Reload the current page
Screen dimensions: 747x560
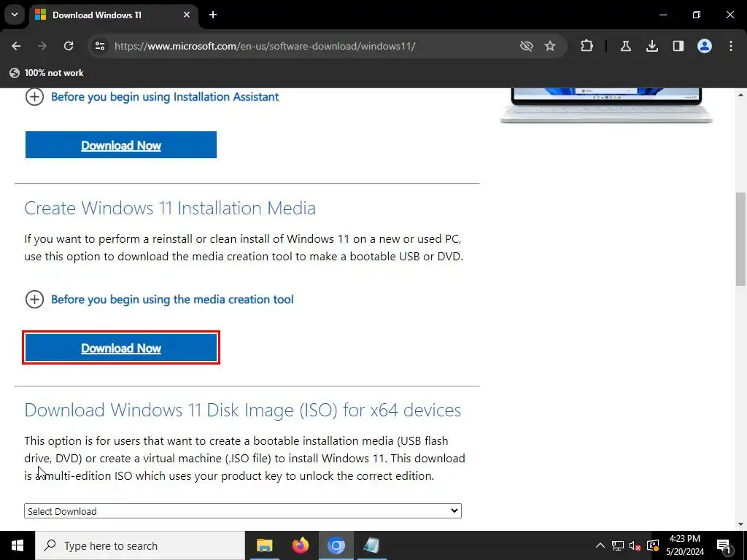(x=69, y=46)
